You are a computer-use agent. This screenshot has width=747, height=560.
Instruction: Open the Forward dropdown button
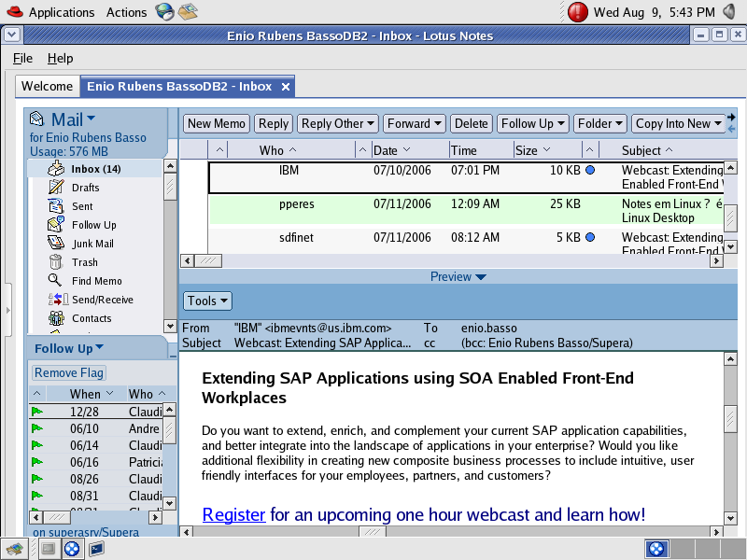(415, 124)
